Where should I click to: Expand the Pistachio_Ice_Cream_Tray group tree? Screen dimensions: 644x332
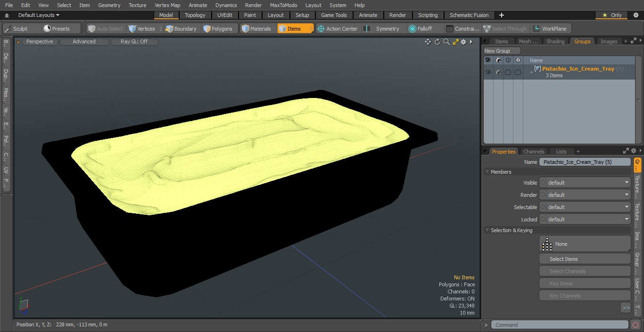tap(531, 72)
